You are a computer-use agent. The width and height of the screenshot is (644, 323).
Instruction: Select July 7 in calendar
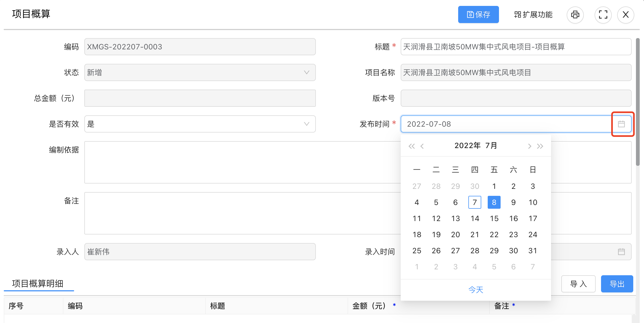[x=475, y=202]
